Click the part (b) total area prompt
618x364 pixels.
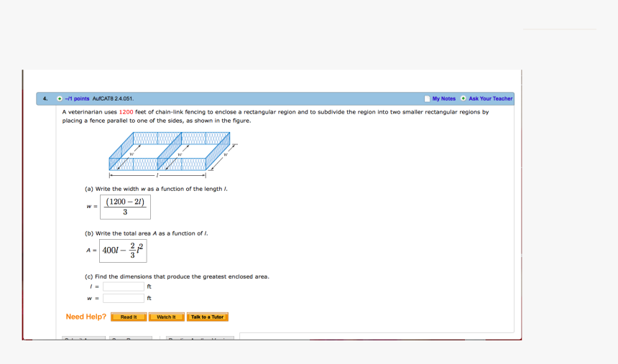pyautogui.click(x=146, y=233)
